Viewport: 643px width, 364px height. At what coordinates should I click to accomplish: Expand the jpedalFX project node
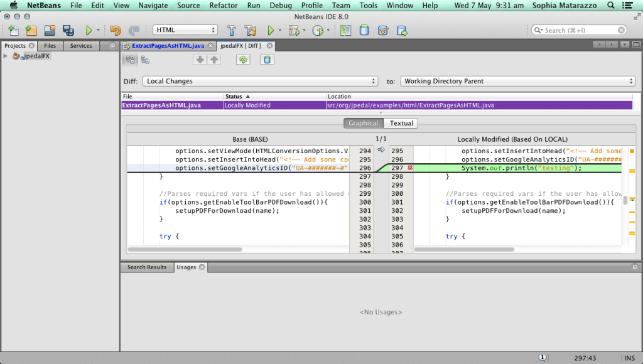[x=5, y=56]
